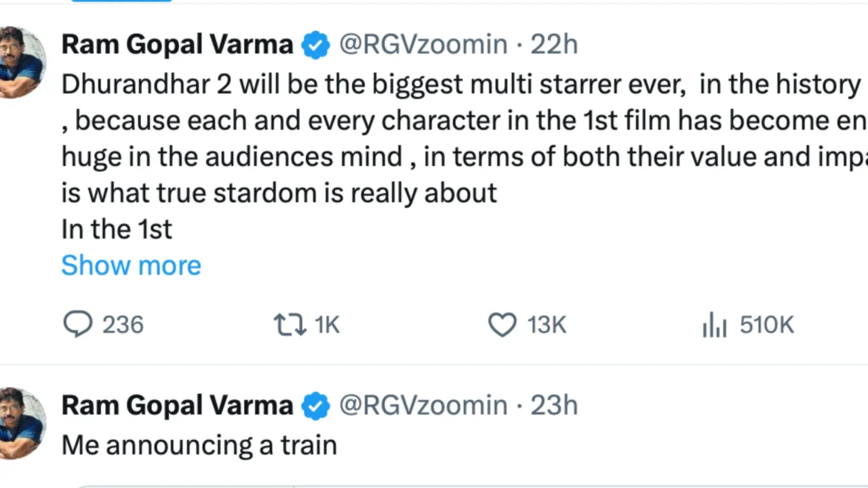Open the 23h timestamp on second tweet
This screenshot has width=868, height=488.
coord(554,405)
